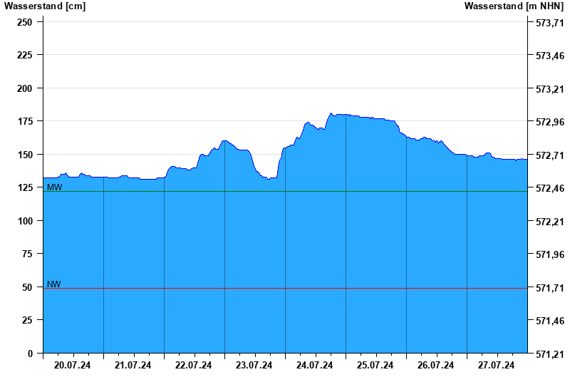Click the 572,71 value on right axis
The width and height of the screenshot is (570, 392).
click(x=550, y=155)
